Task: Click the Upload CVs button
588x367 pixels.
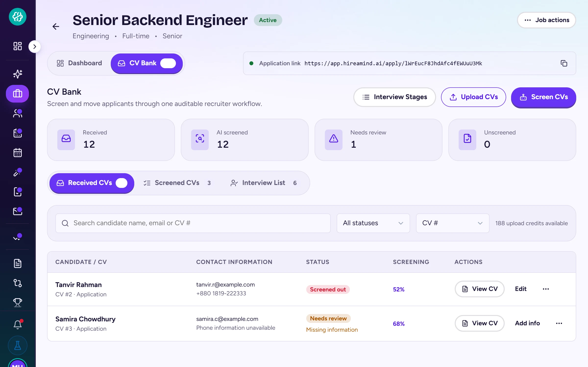Action: [474, 97]
